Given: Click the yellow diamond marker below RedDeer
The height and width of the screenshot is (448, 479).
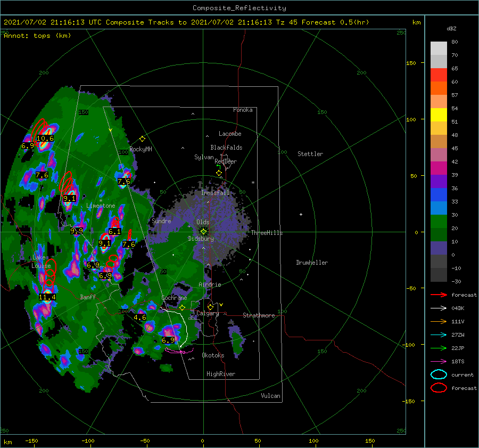Looking at the screenshot, I should (219, 173).
